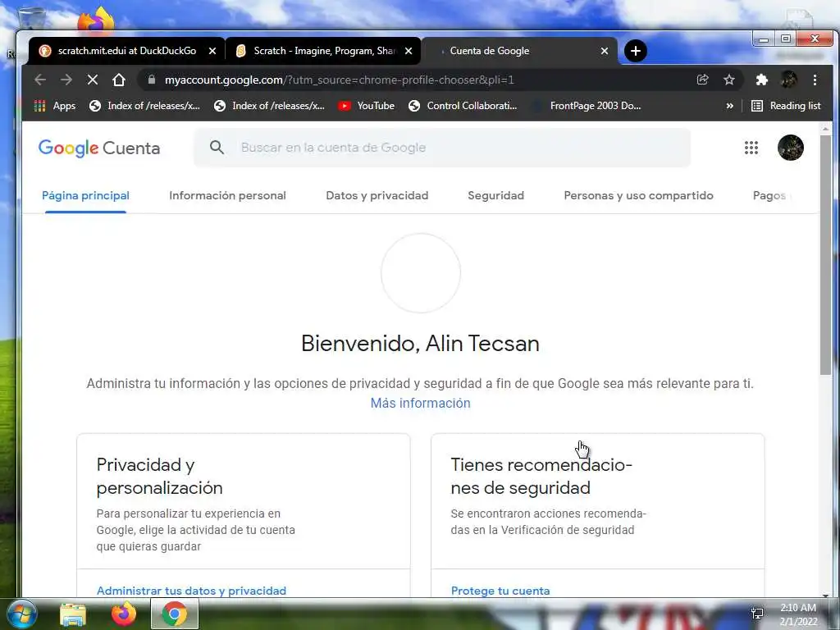This screenshot has height=630, width=840.
Task: Click the network icon in system tray
Action: 757,614
